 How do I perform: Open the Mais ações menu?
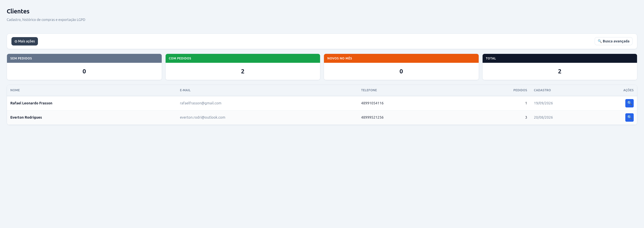[x=25, y=41]
